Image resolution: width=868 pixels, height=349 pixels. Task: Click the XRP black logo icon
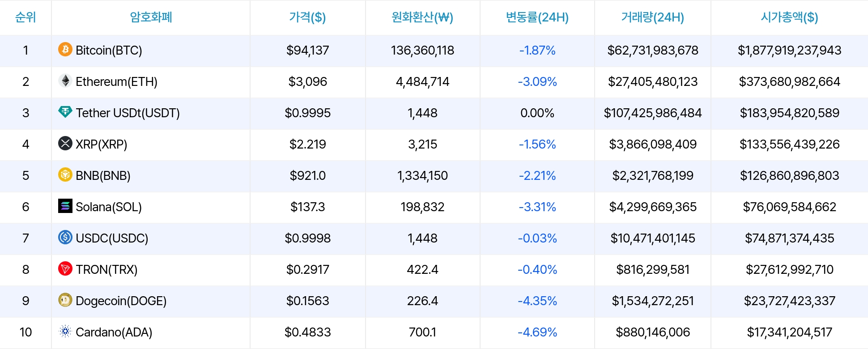click(x=65, y=143)
